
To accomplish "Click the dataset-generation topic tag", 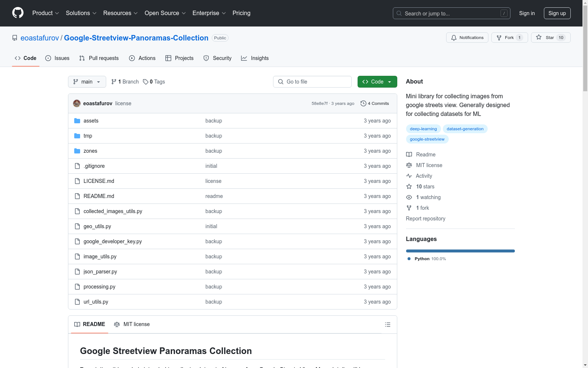I will (465, 129).
